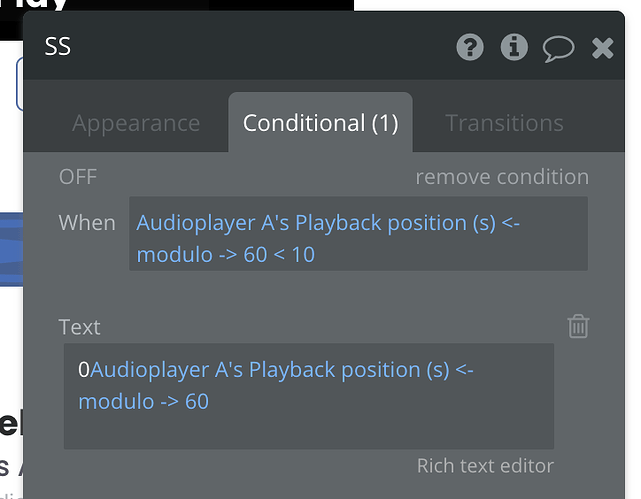This screenshot has height=499, width=641.
Task: Click the info circle icon
Action: tap(514, 47)
